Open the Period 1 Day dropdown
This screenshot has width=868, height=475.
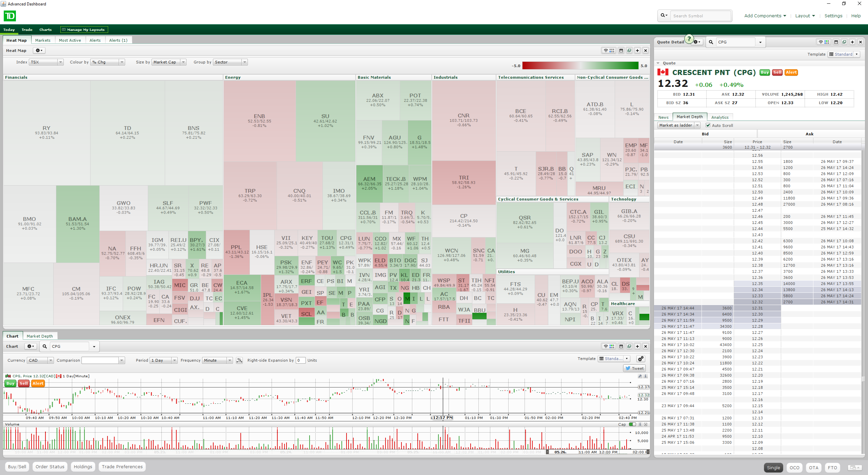pos(164,360)
